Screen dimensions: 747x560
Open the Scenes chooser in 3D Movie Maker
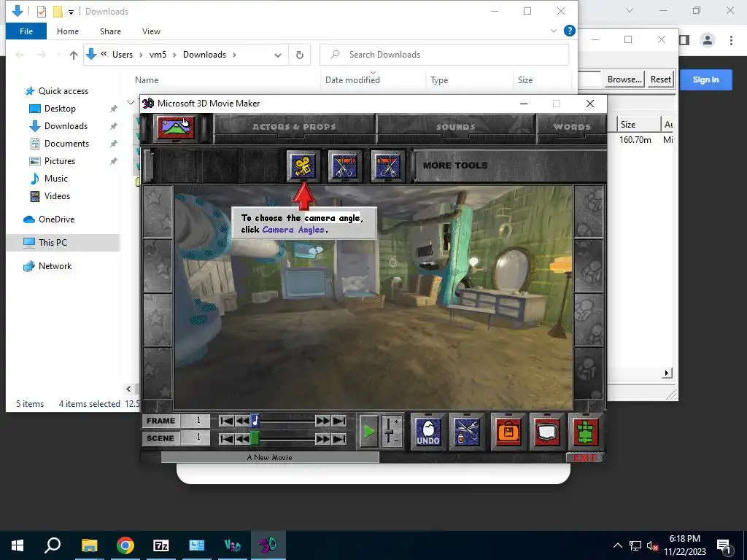coord(176,128)
